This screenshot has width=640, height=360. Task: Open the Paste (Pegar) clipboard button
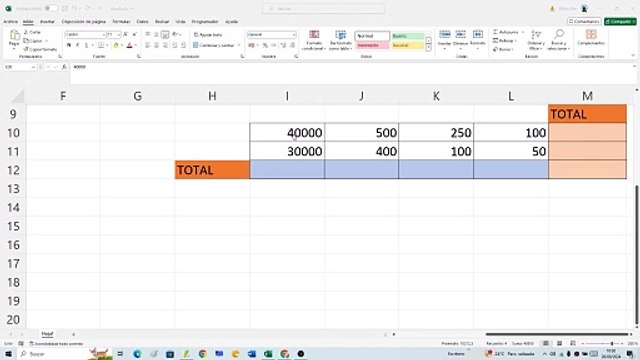click(14, 39)
